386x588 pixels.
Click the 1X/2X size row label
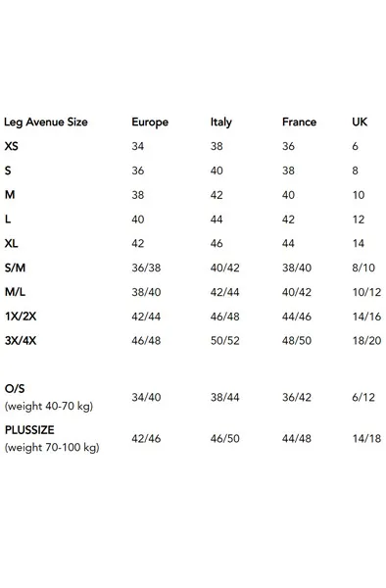[21, 317]
